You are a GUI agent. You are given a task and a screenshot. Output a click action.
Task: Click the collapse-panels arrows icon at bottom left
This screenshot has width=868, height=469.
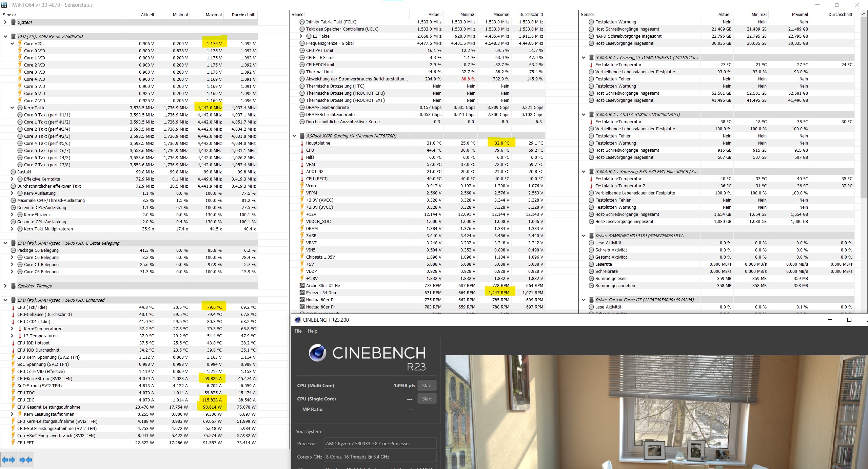[x=26, y=460]
